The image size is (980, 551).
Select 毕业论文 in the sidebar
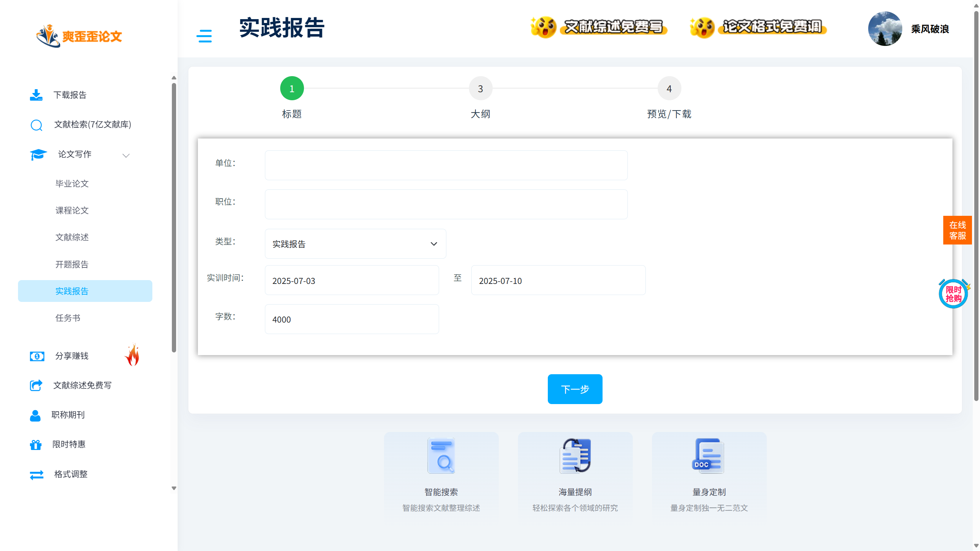coord(72,184)
